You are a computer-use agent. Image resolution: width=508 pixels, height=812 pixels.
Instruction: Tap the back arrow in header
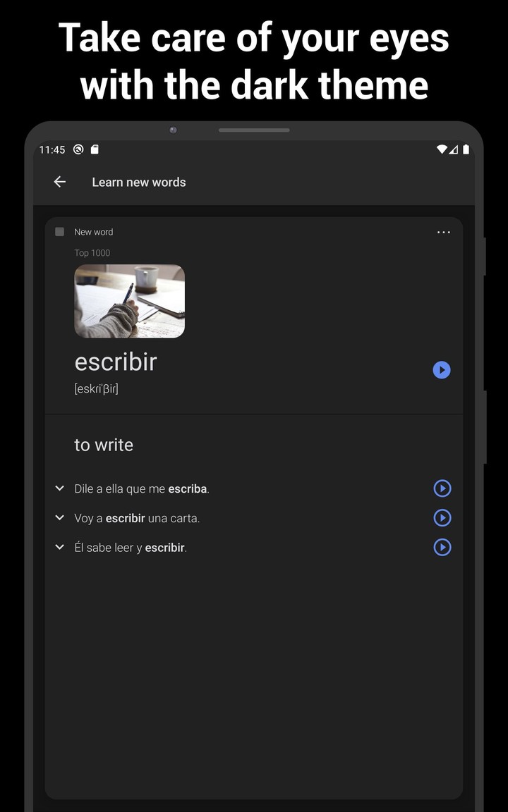coord(60,182)
